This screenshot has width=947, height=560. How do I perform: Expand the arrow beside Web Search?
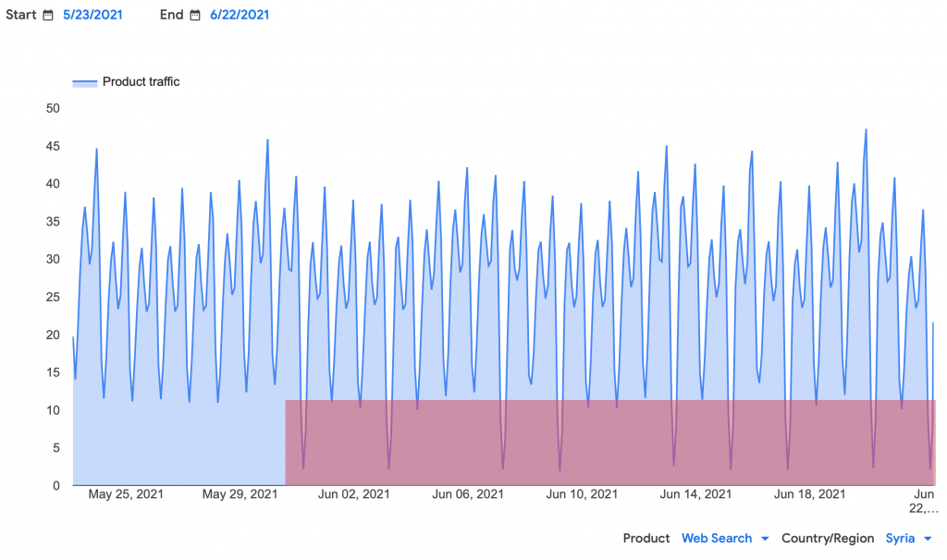pyautogui.click(x=765, y=539)
